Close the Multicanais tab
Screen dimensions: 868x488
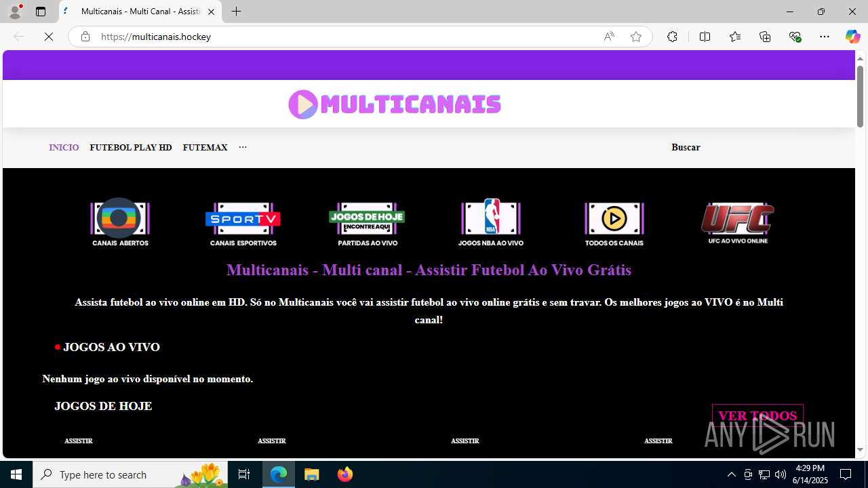click(x=211, y=12)
